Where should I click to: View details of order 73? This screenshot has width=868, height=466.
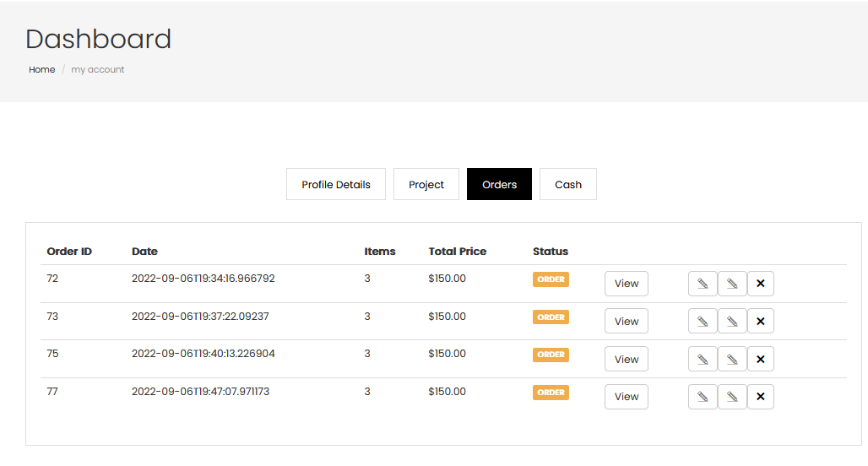[x=626, y=321]
